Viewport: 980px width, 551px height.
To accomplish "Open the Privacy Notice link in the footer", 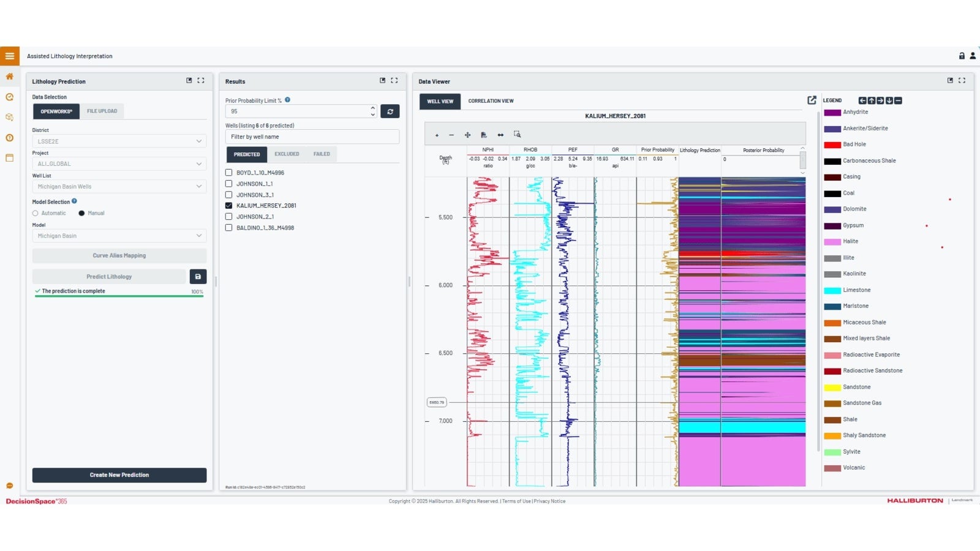I will (x=549, y=501).
